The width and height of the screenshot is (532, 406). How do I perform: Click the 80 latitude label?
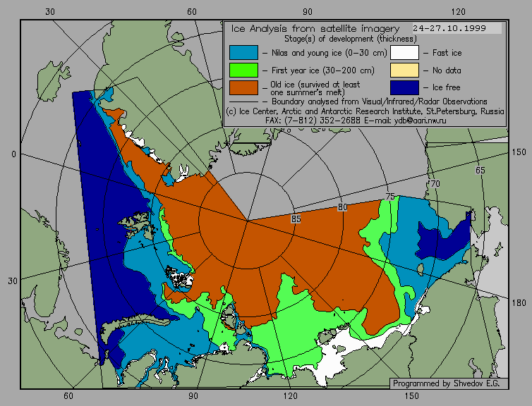342,207
